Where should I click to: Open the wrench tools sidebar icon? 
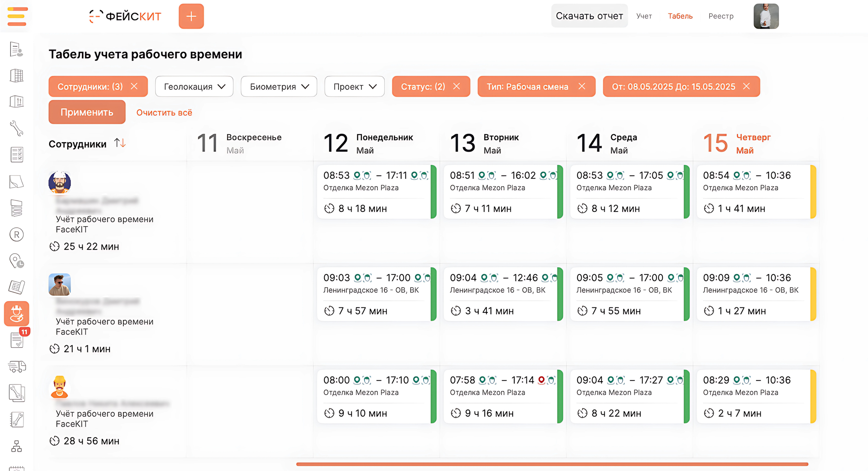(16, 128)
